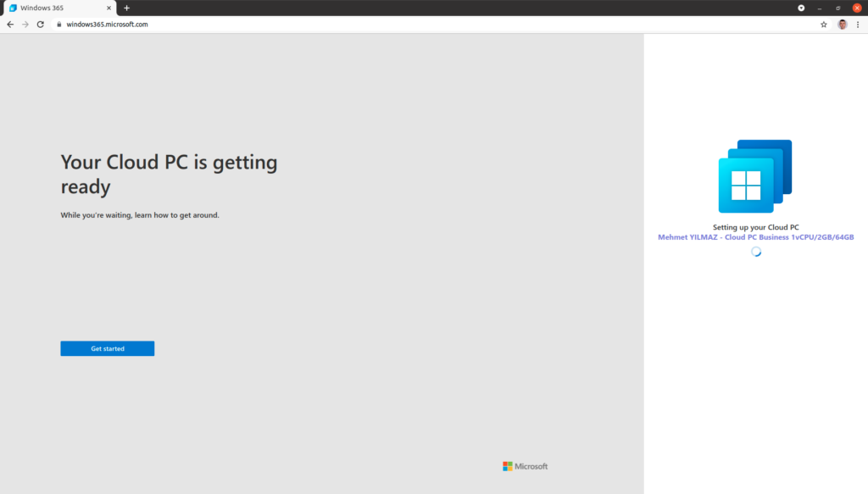Restore down the Chrome window
The height and width of the screenshot is (494, 868).
point(838,8)
